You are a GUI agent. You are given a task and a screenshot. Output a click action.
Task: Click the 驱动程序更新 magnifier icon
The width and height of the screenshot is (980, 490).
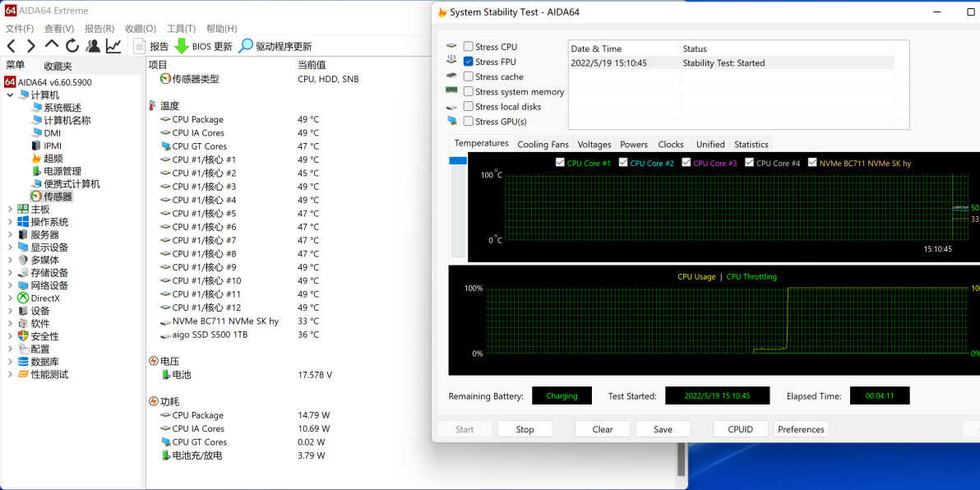247,45
